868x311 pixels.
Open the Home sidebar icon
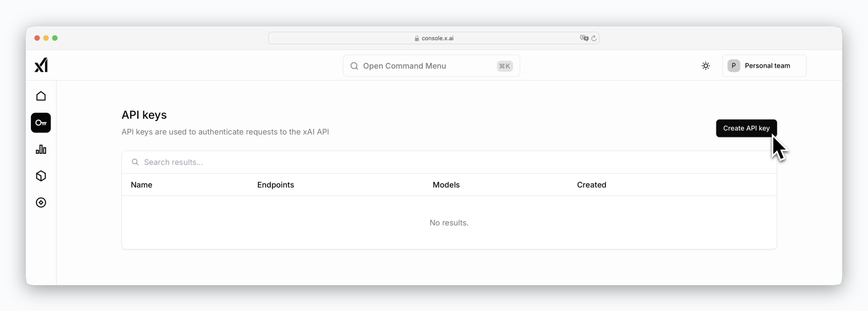click(41, 96)
